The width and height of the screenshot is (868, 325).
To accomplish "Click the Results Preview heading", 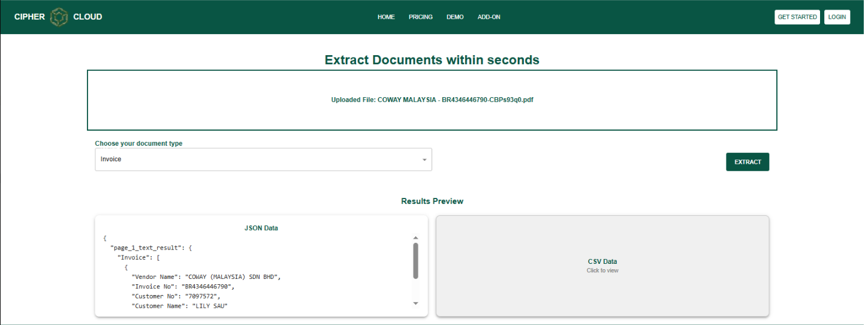I will [432, 201].
